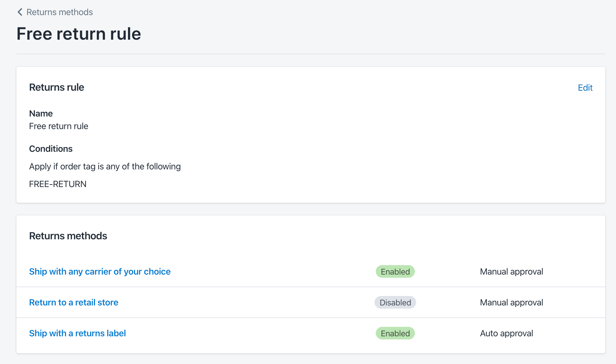
Task: Click Manual approval for any carrier row
Action: (511, 271)
